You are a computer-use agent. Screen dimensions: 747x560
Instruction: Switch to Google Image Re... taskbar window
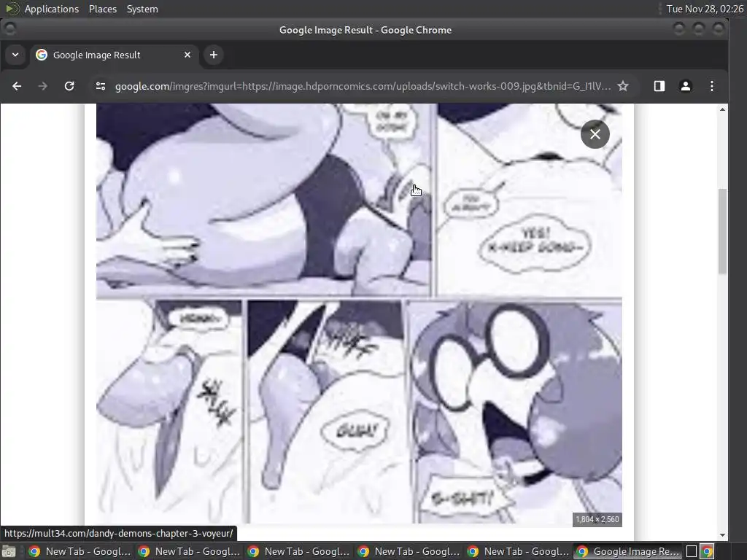628,551
